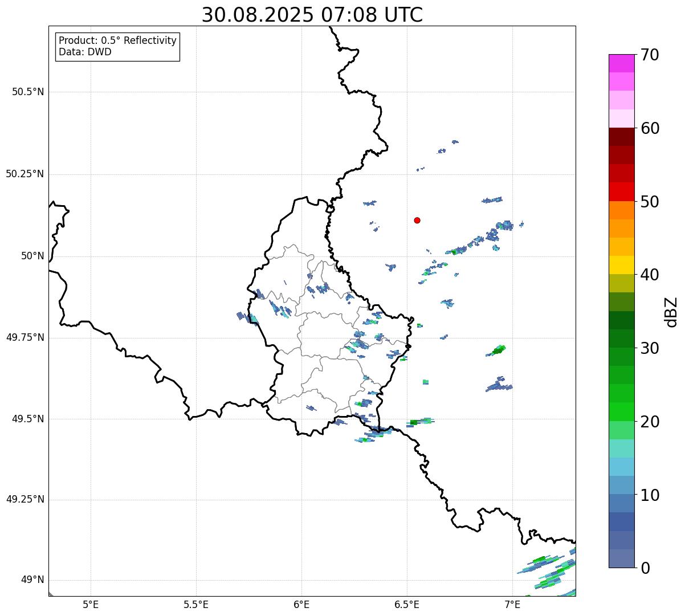Click the latitude label "50°N"
Screen dimensions: 685x616
32,256
